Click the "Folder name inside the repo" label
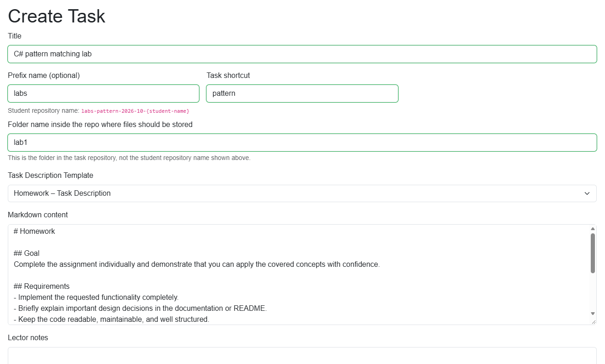The height and width of the screenshot is (364, 605). click(x=100, y=125)
